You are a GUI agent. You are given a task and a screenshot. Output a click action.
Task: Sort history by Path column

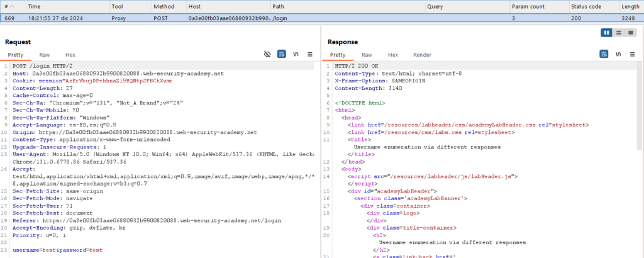(347, 6)
